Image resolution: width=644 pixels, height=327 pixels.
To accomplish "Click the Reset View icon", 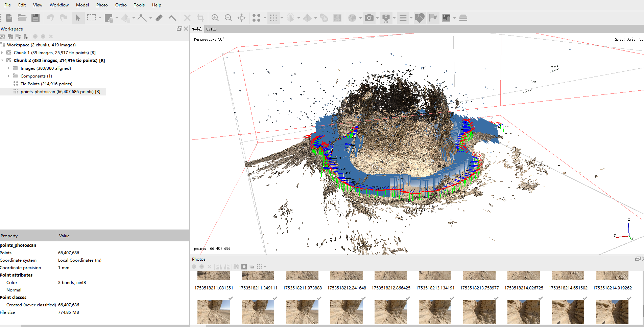I will point(242,18).
